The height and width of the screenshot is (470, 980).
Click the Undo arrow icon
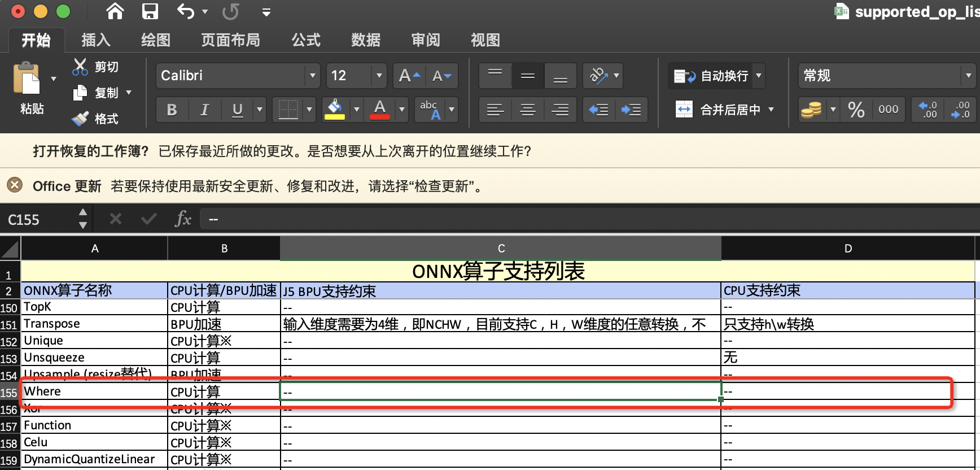click(x=185, y=11)
